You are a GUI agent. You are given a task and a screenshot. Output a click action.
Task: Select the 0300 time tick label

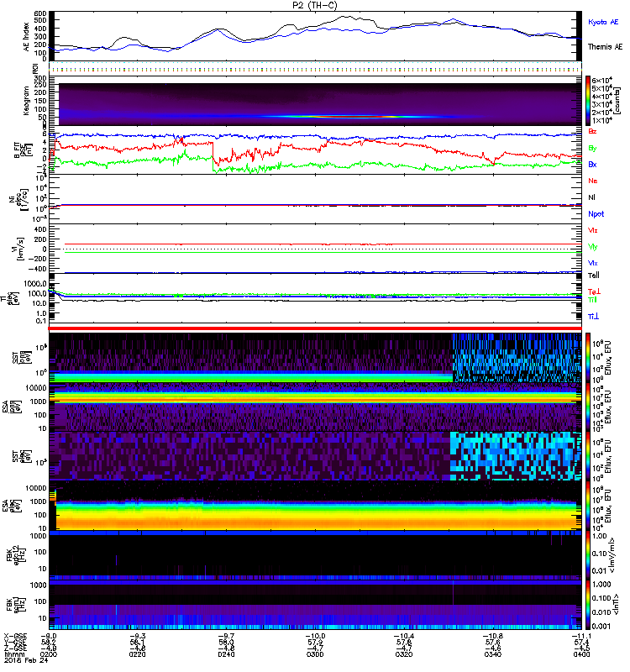[x=315, y=654]
